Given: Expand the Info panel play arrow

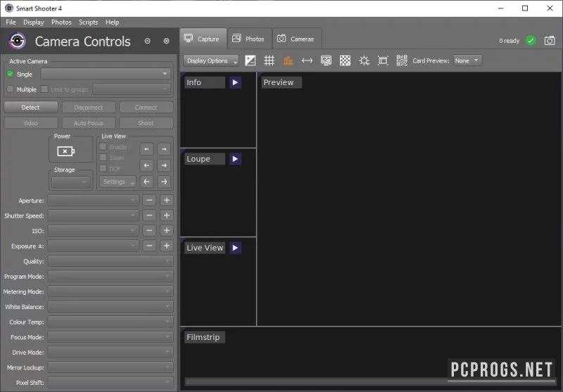Looking at the screenshot, I should (x=235, y=82).
